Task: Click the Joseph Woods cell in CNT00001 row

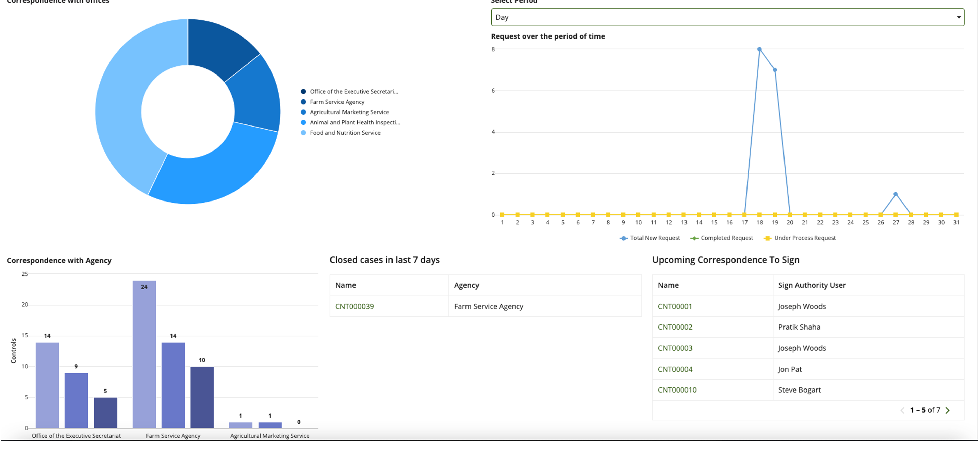Action: click(x=802, y=306)
